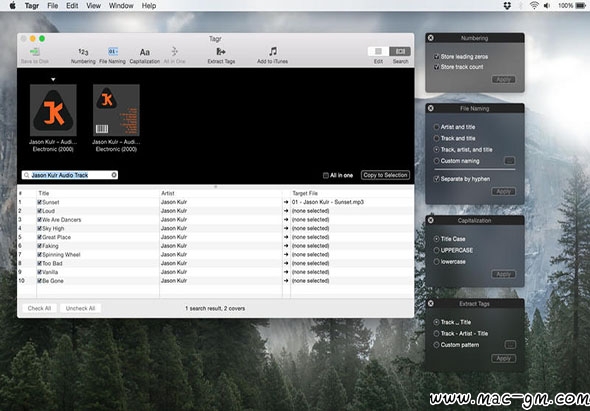Viewport: 590px width, 411px height.
Task: Select the File Naming toolbar icon
Action: [x=113, y=52]
